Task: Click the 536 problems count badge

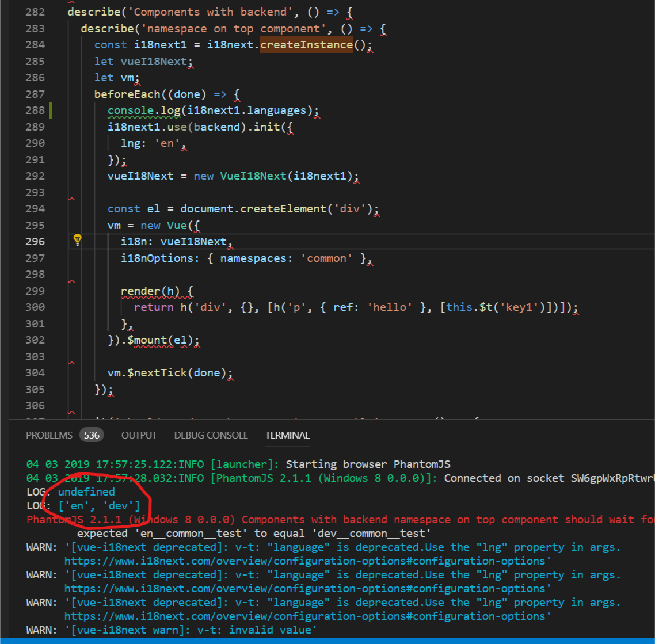Action: click(x=92, y=435)
